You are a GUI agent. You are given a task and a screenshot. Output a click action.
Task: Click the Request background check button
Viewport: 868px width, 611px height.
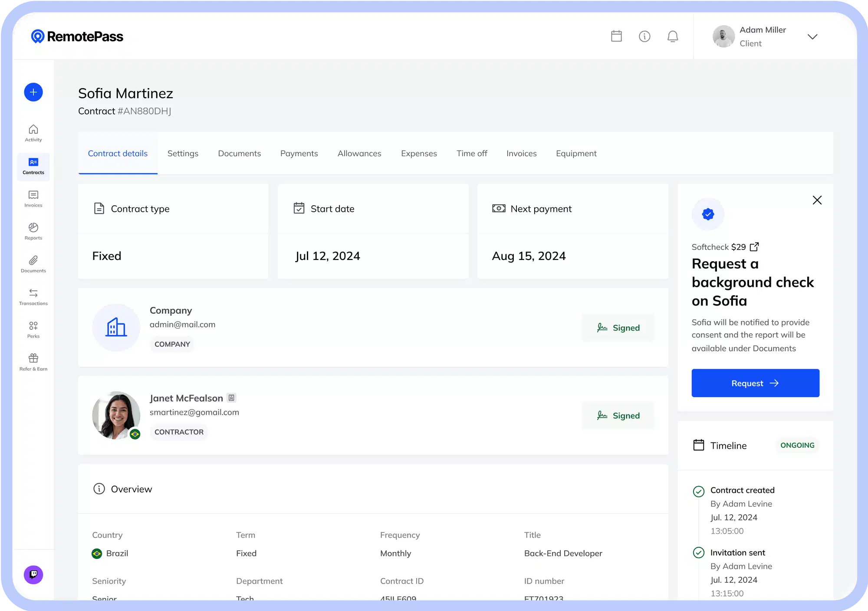[x=755, y=383]
